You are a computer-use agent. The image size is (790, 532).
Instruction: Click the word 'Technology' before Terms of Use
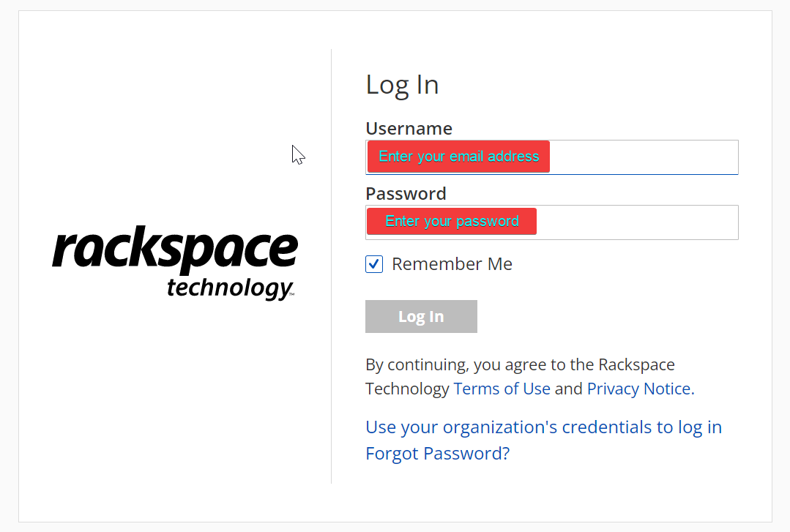click(x=407, y=389)
